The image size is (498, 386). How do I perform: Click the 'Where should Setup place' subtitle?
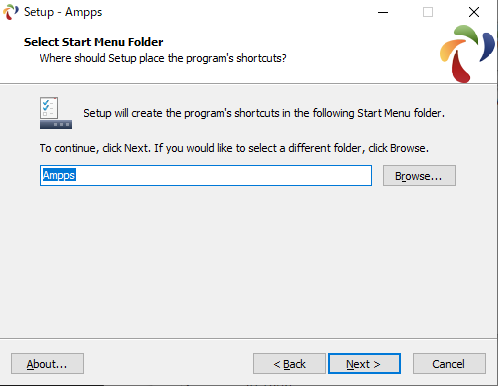pyautogui.click(x=163, y=58)
